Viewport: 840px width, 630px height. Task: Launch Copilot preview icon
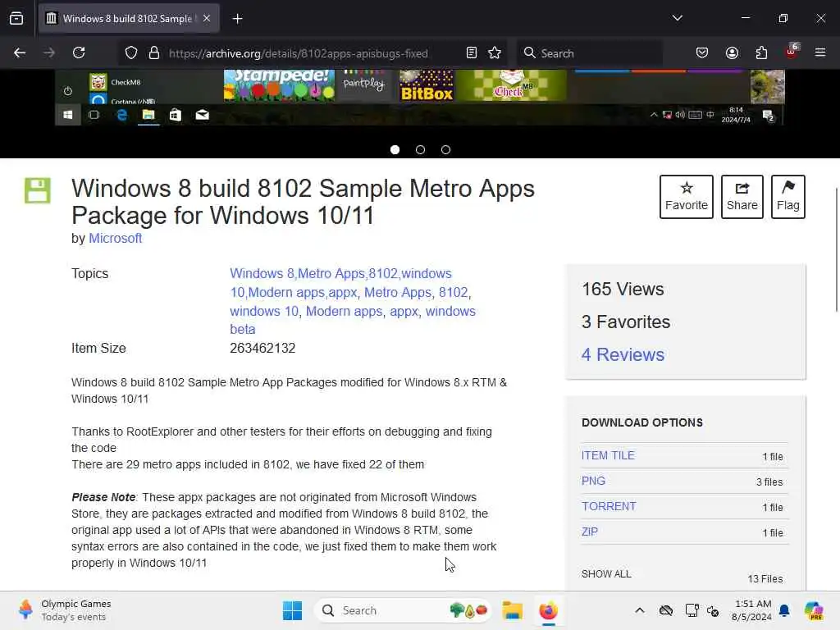tap(814, 610)
